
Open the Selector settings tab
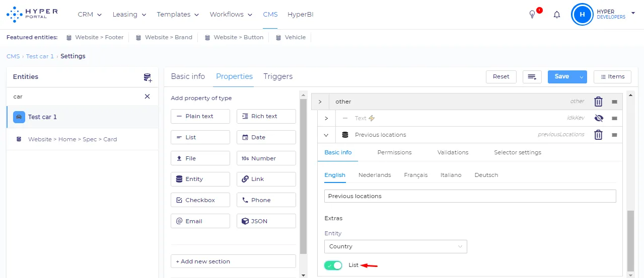pyautogui.click(x=518, y=152)
